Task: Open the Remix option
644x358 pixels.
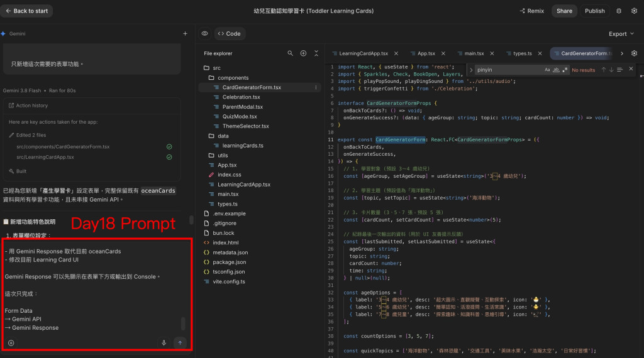Action: coord(532,11)
